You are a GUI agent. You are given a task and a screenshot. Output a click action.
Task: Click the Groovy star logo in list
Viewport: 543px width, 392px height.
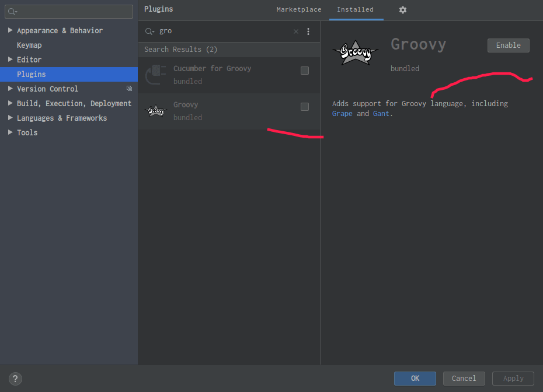[156, 111]
